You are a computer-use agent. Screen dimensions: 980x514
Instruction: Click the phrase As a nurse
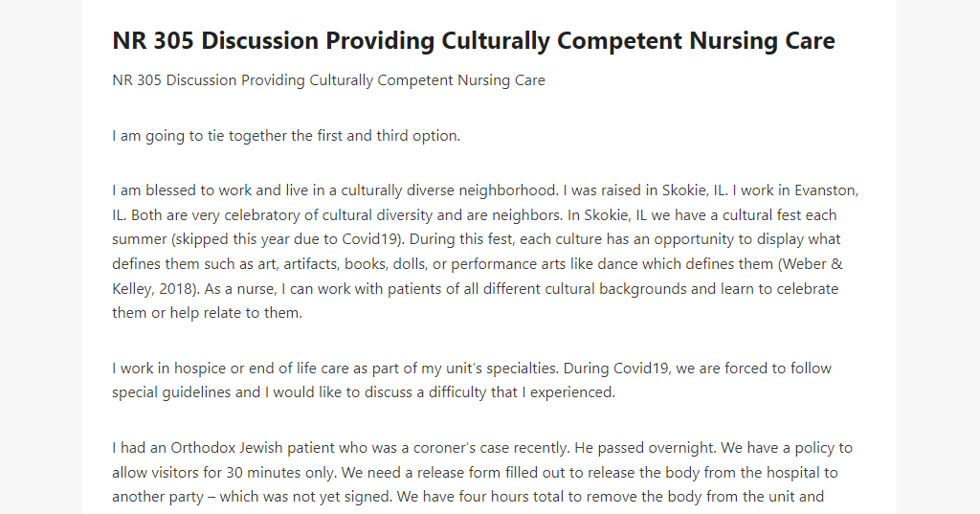pos(240,289)
